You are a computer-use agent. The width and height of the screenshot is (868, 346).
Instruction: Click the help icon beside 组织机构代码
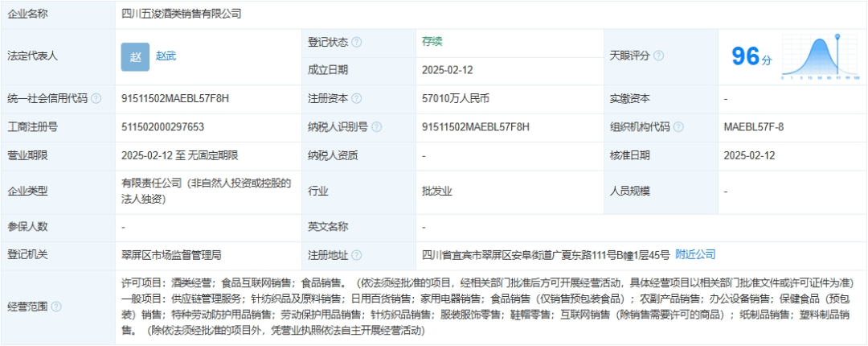coord(678,127)
